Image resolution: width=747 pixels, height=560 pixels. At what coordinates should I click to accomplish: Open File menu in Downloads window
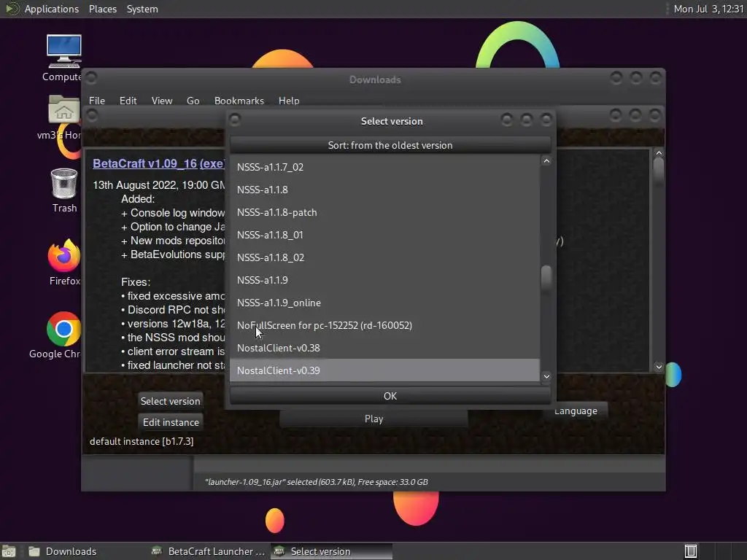(97, 101)
